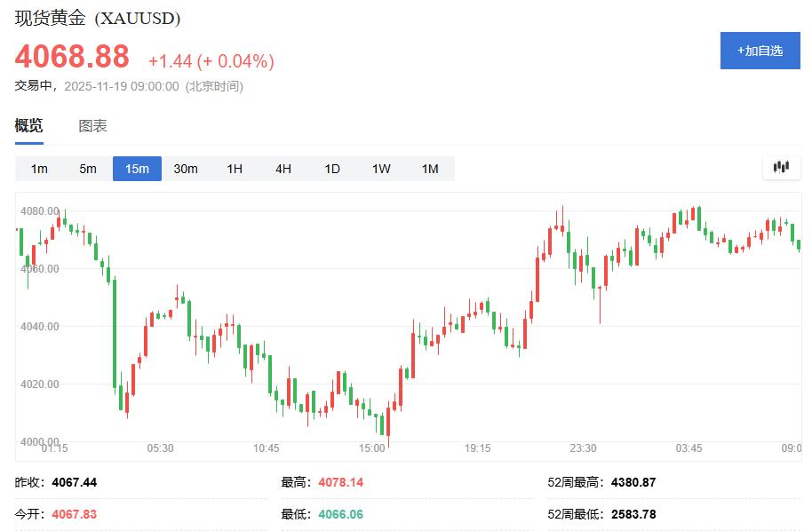812x531 pixels.
Task: Select the 1W weekly timeframe
Action: click(379, 168)
